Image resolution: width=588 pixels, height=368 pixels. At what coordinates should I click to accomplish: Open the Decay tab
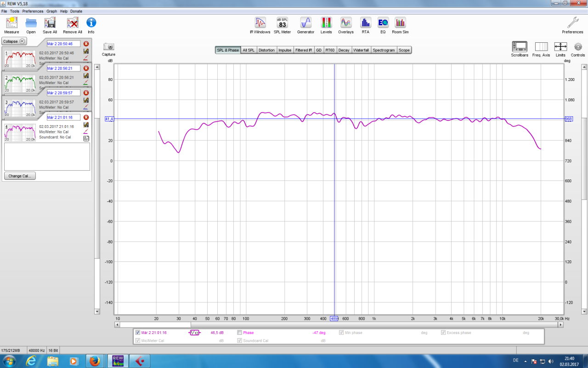(344, 50)
